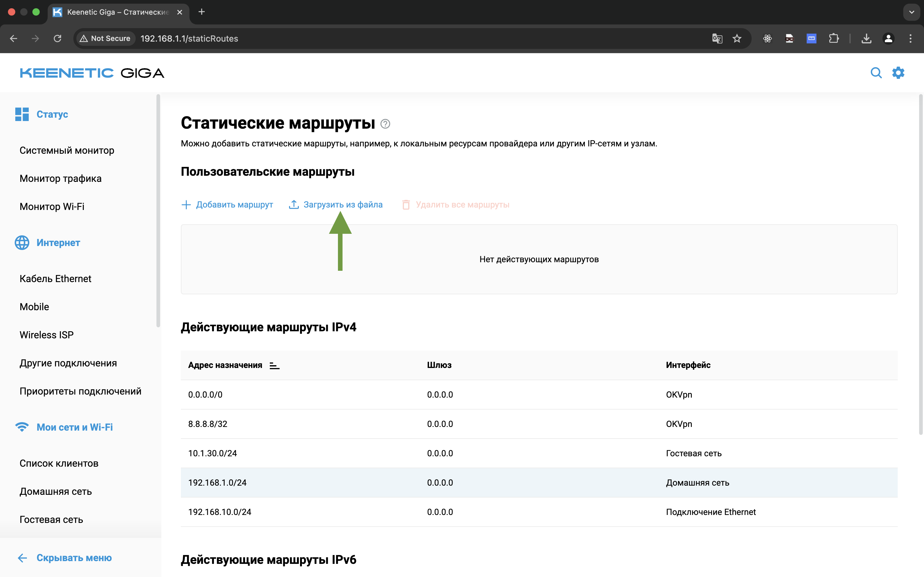Click the help question mark beside page title
The image size is (924, 577).
pos(385,123)
